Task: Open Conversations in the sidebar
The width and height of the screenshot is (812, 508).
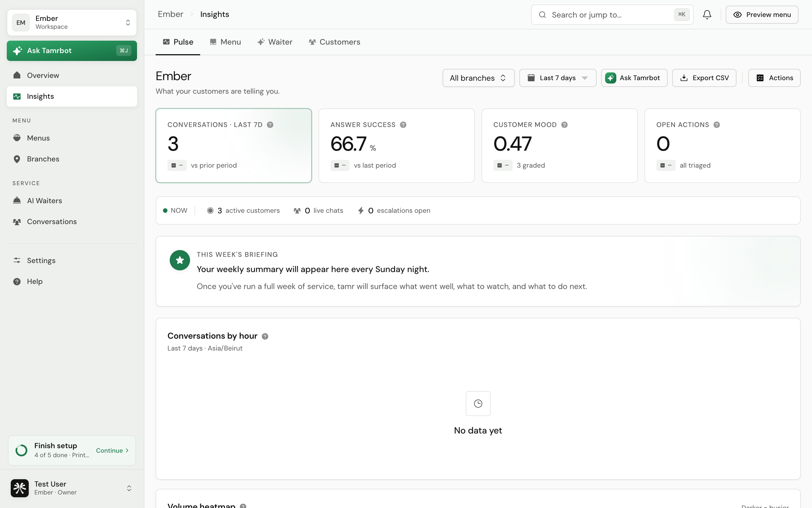Action: [x=72, y=222]
